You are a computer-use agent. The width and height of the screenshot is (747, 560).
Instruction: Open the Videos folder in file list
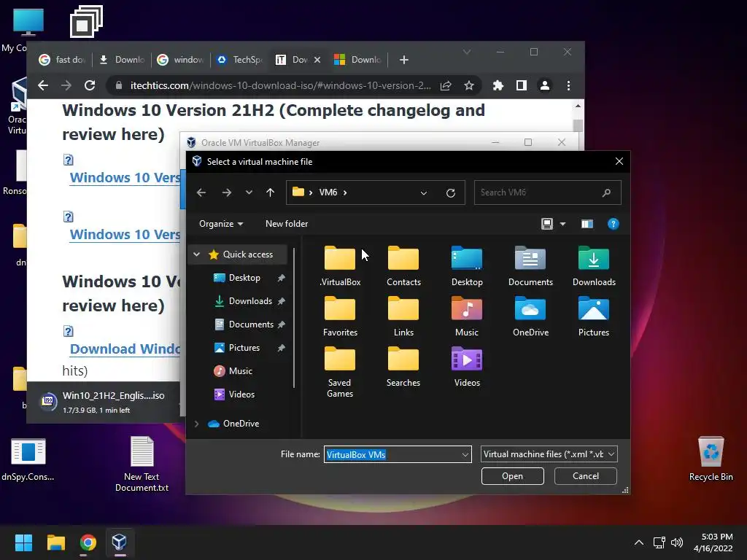coord(467,367)
